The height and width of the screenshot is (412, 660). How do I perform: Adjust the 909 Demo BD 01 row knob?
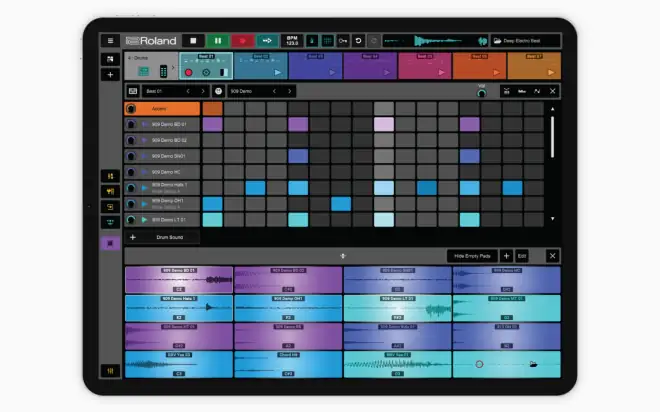131,124
